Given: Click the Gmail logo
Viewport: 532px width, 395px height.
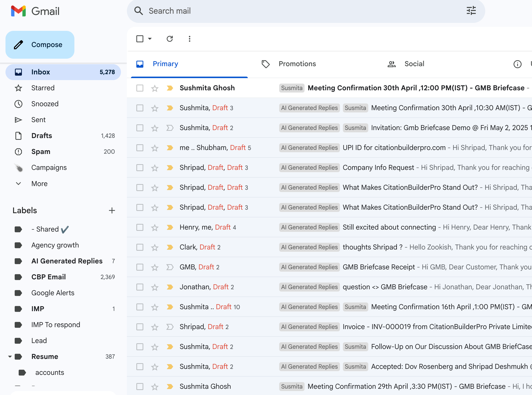Looking at the screenshot, I should tap(35, 11).
